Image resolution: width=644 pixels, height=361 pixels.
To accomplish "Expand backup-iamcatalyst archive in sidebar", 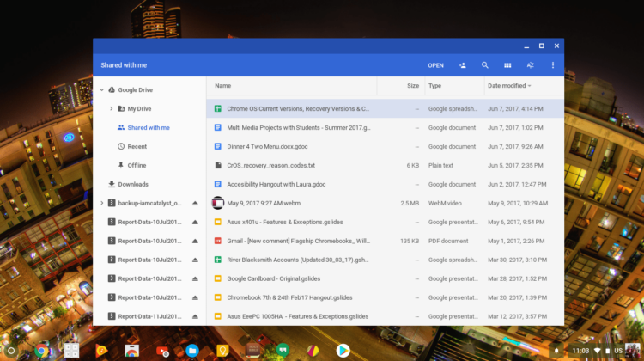I will (101, 204).
